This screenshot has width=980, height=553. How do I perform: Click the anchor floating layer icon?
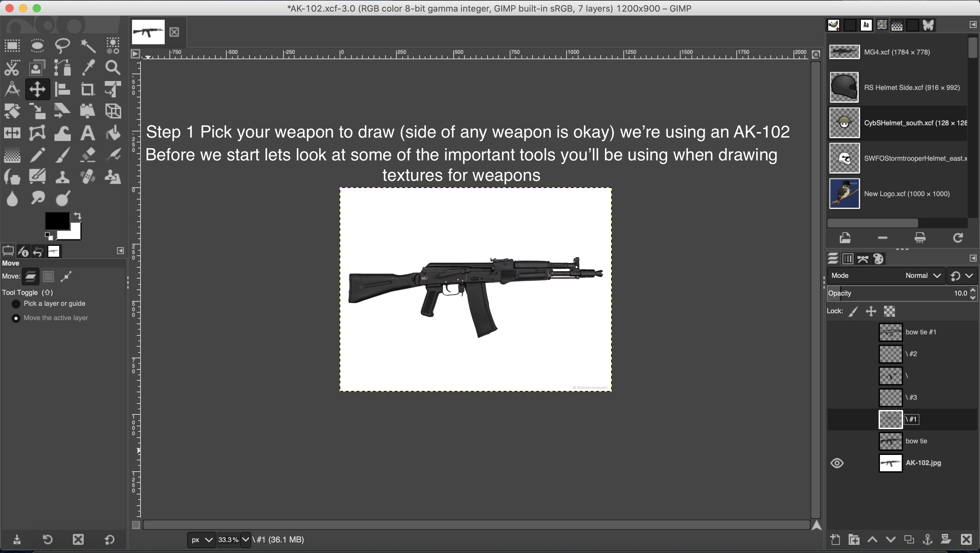tap(928, 539)
